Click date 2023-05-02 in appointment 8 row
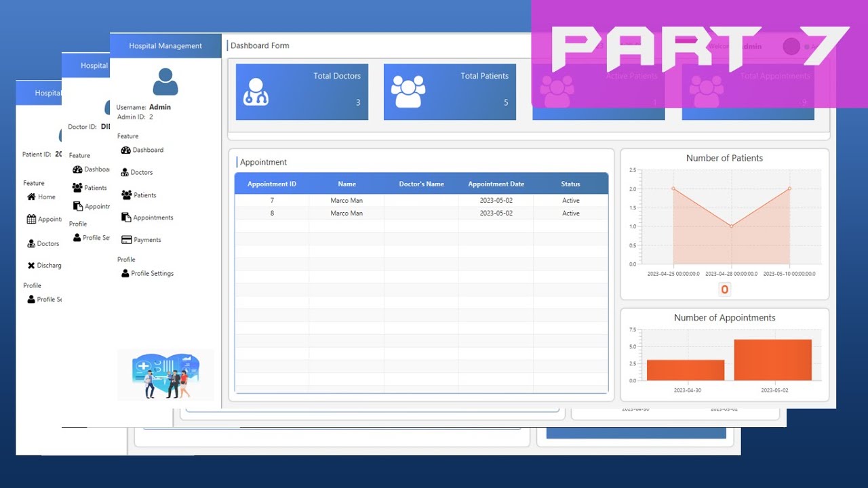This screenshot has height=488, width=868. (x=496, y=213)
